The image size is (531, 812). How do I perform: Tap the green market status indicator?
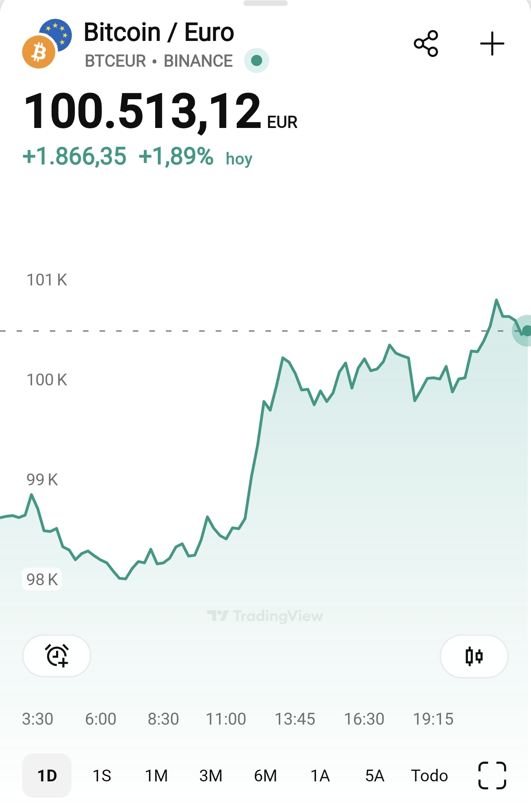257,60
